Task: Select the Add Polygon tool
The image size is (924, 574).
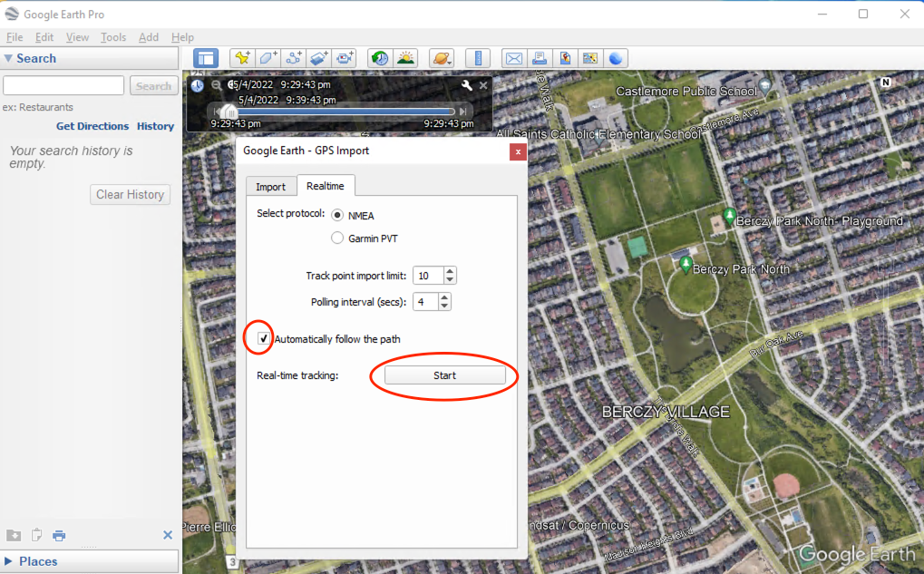Action: click(x=267, y=58)
